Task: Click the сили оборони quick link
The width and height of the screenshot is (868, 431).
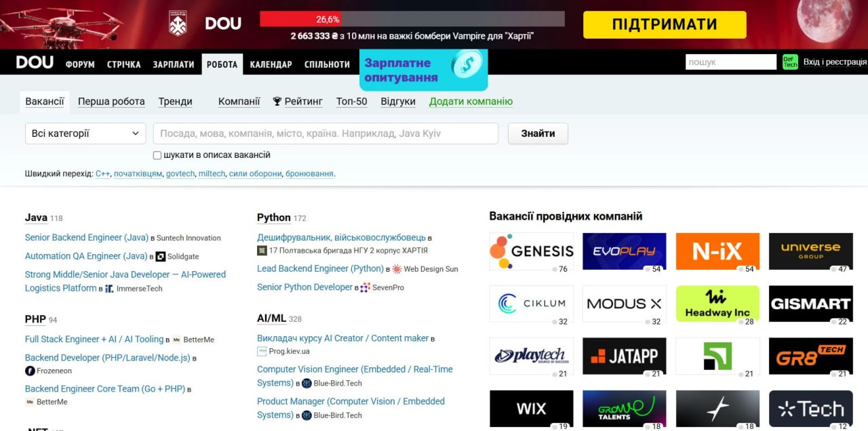Action: (x=255, y=173)
